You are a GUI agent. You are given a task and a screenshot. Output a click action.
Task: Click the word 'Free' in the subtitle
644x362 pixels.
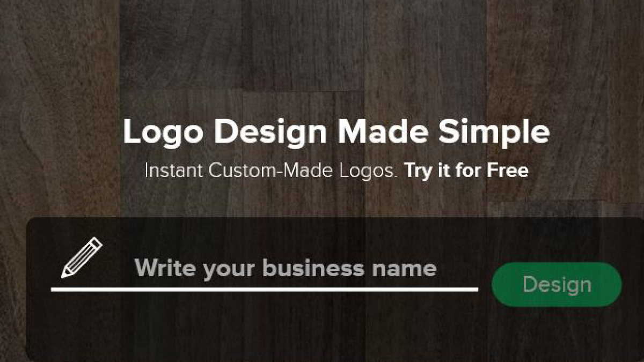[508, 171]
